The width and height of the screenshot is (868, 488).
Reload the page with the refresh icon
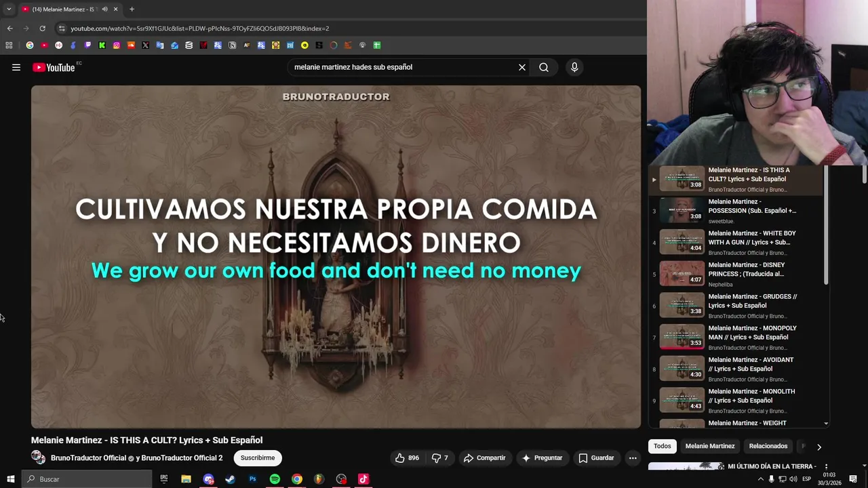pyautogui.click(x=42, y=28)
